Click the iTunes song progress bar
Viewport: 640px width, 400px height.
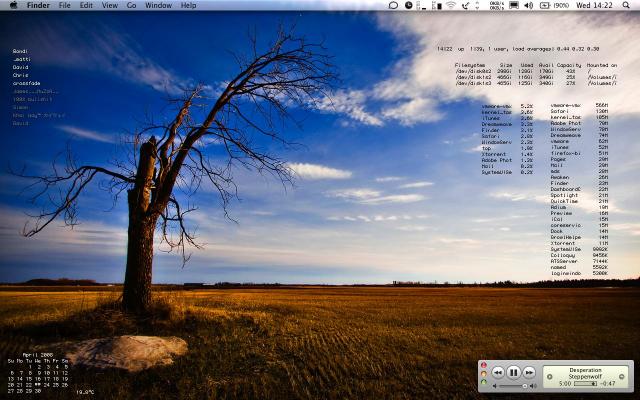point(585,384)
